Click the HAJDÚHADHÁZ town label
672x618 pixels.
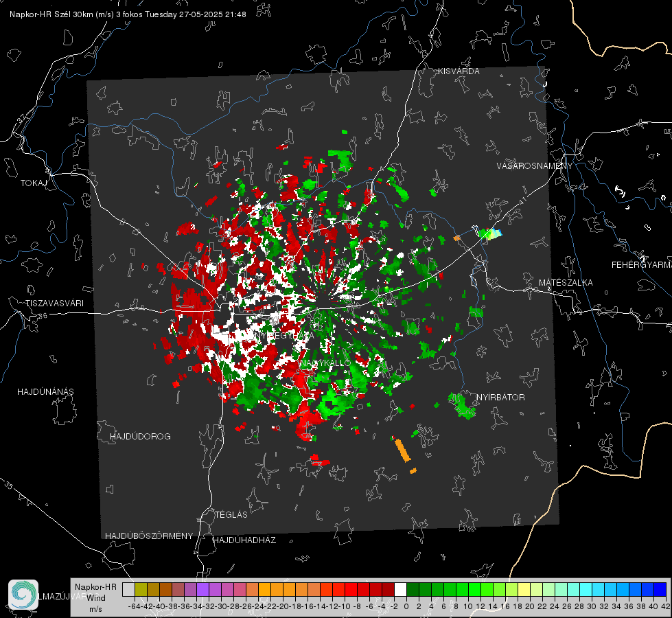(244, 540)
